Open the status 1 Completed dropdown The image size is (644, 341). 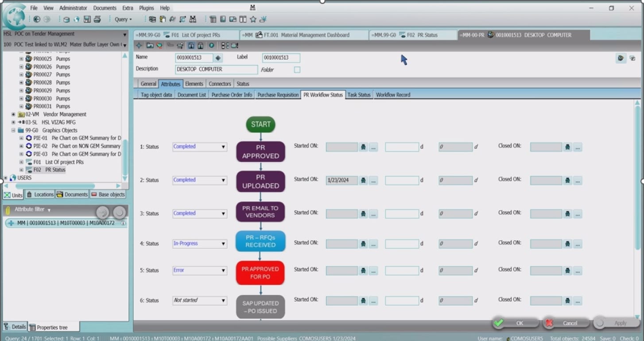pyautogui.click(x=223, y=147)
